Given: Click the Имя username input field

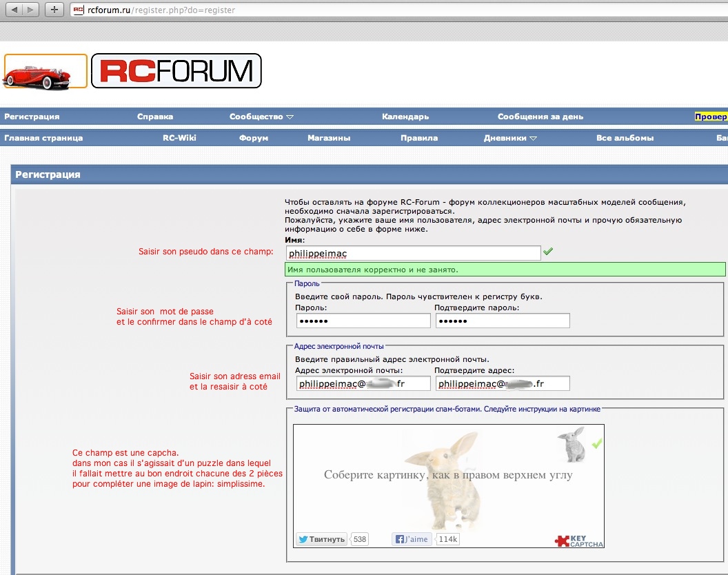Looking at the screenshot, I should pyautogui.click(x=412, y=253).
